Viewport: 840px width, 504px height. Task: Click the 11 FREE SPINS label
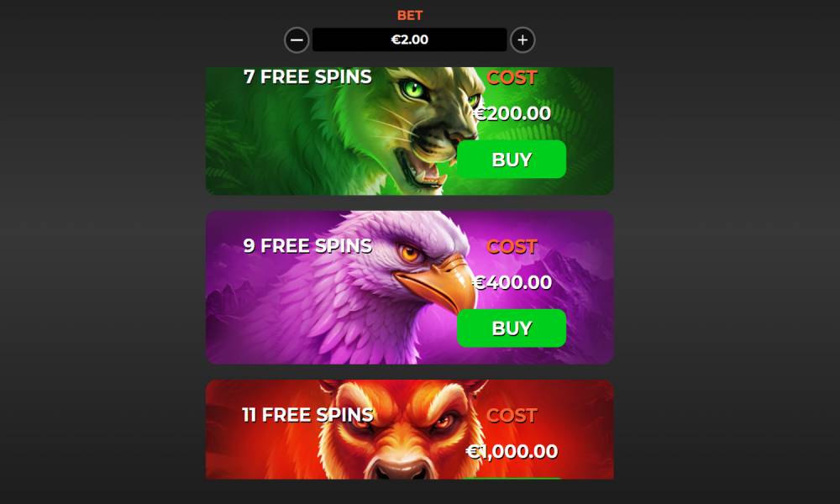pos(307,415)
